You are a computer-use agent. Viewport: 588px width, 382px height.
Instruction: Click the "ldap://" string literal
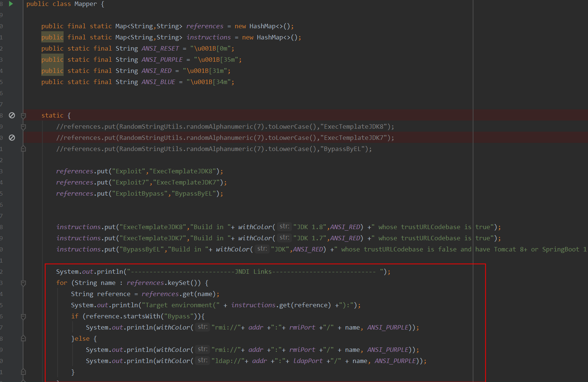tap(228, 361)
